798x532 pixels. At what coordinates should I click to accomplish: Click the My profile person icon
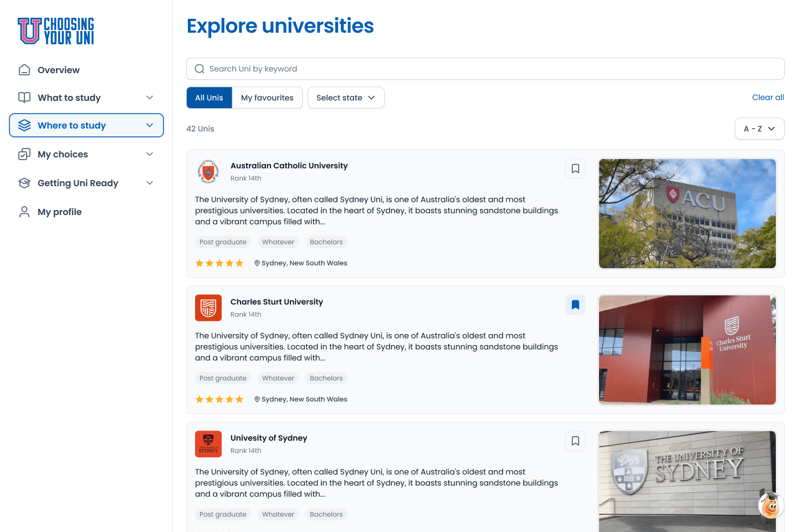coord(24,212)
